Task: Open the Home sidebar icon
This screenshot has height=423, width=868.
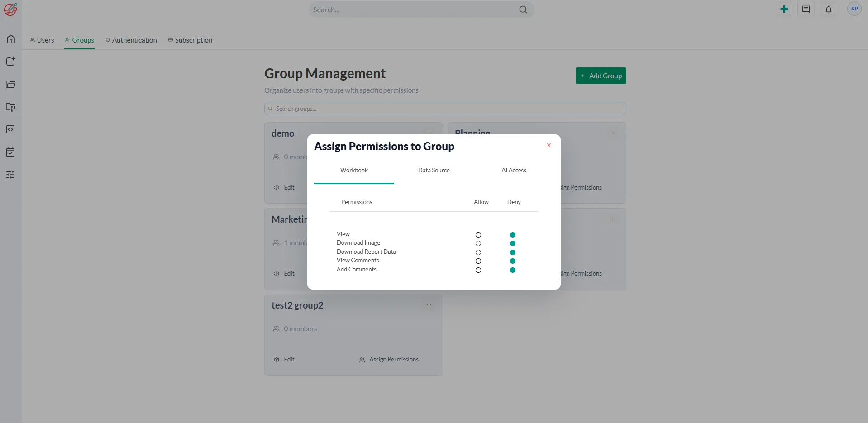Action: [x=11, y=39]
